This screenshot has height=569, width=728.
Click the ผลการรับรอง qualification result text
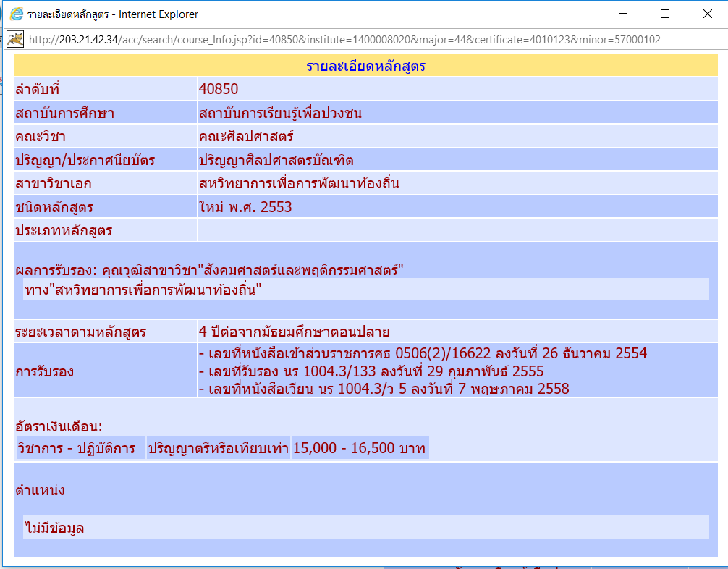click(x=209, y=271)
